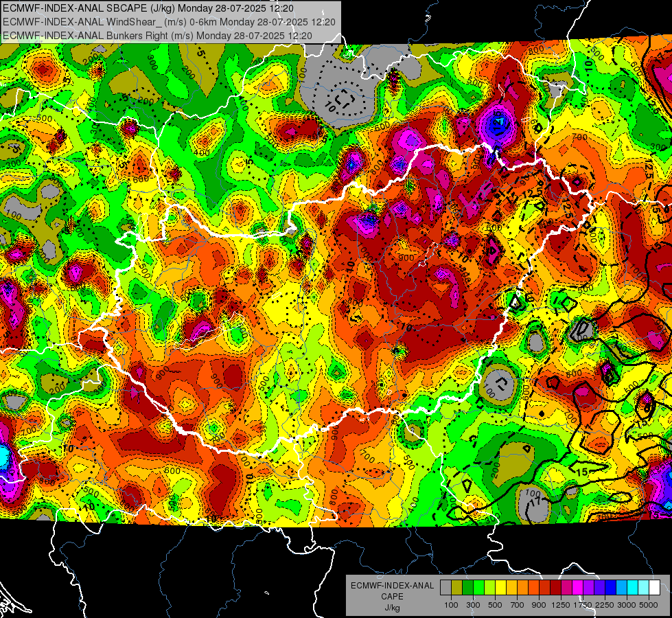
Task: Click the WindShear 0-6km title line
Action: coord(169,22)
